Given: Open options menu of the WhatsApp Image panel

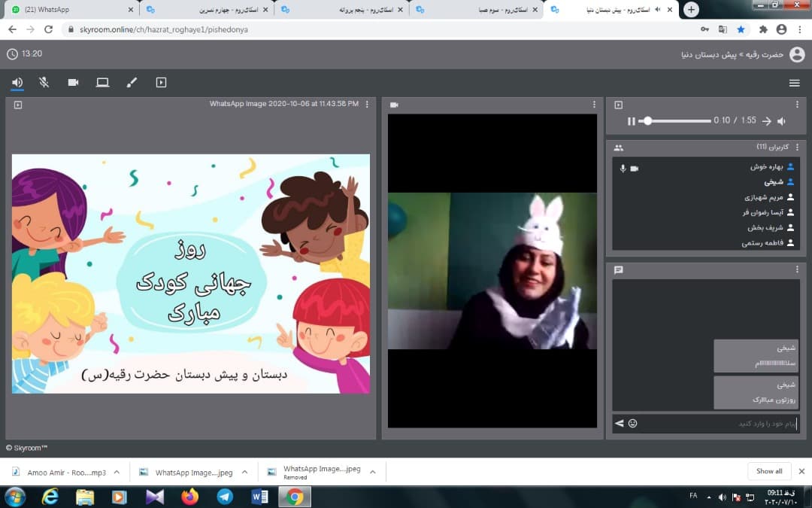Looking at the screenshot, I should coord(367,105).
